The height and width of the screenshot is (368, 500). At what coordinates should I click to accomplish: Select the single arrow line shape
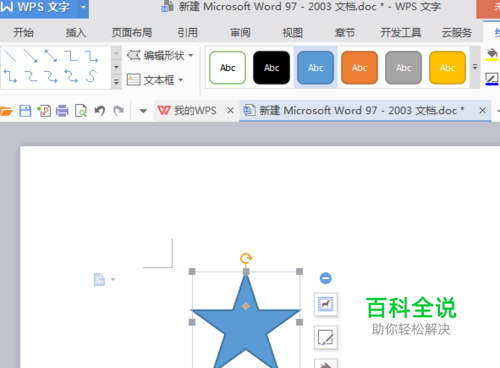pos(31,56)
